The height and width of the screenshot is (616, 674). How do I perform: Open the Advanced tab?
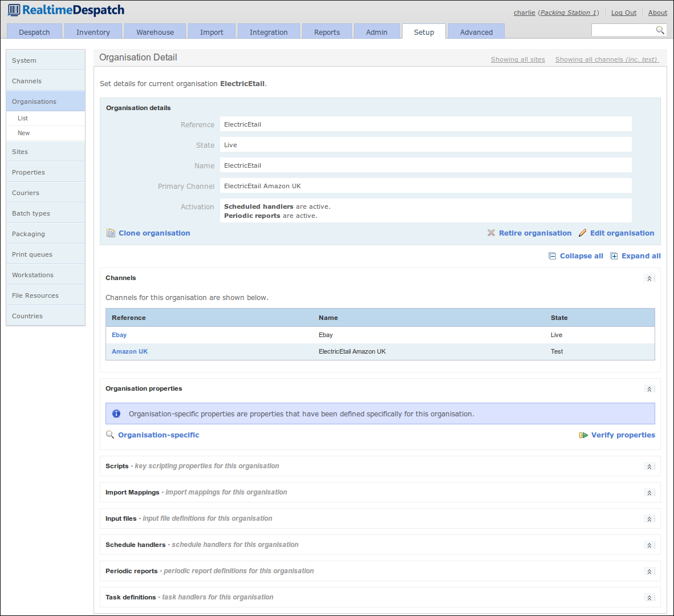pos(476,32)
